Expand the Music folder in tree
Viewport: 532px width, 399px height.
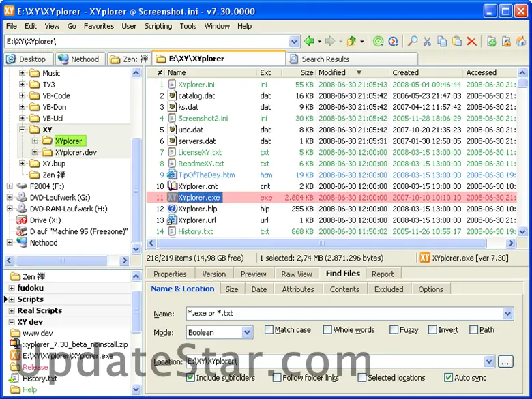(x=22, y=73)
